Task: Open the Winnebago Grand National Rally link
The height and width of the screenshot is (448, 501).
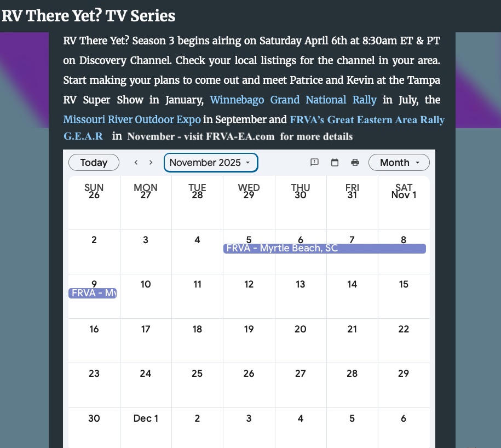Action: point(293,100)
